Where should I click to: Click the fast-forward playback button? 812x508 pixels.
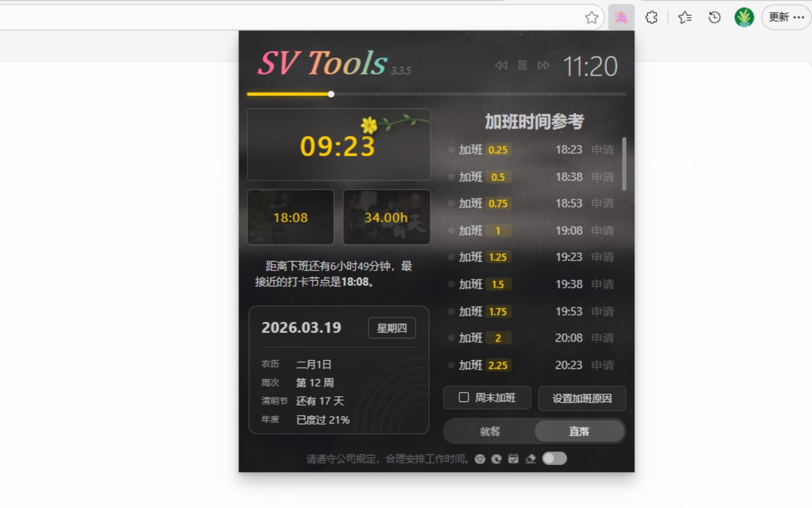click(544, 65)
